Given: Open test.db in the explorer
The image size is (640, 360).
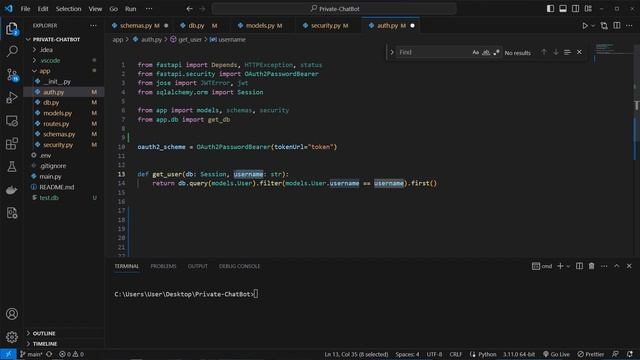Looking at the screenshot, I should coord(49,198).
